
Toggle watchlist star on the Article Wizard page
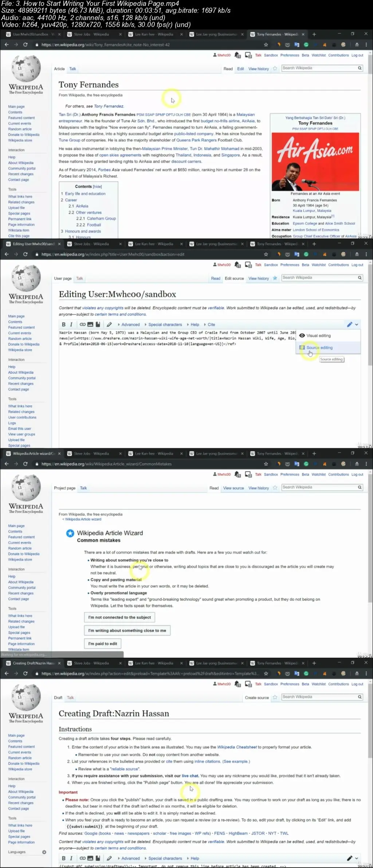[275, 488]
